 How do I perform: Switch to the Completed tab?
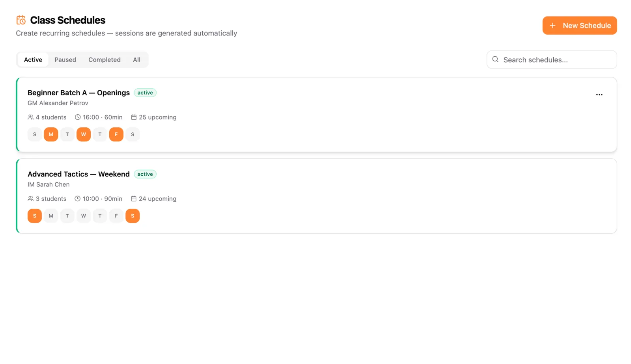(x=105, y=60)
